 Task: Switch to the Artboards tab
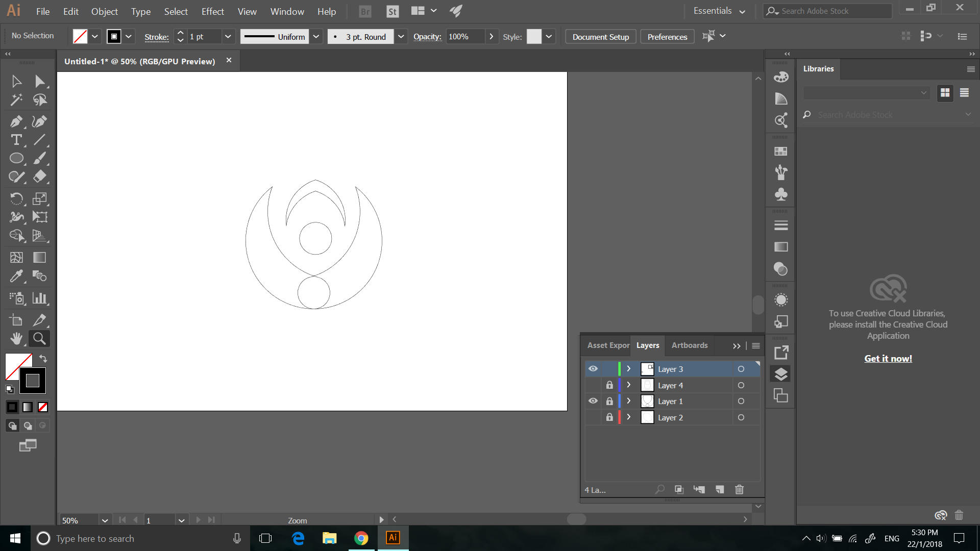pyautogui.click(x=689, y=345)
